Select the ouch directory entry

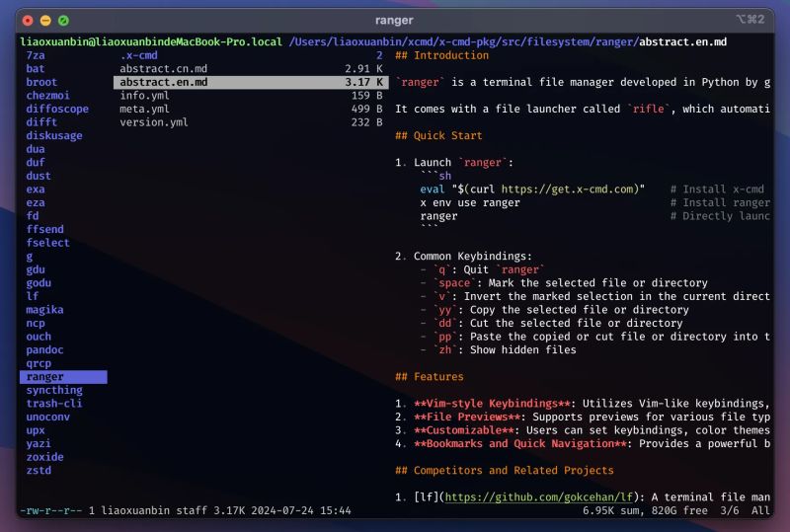[39, 337]
